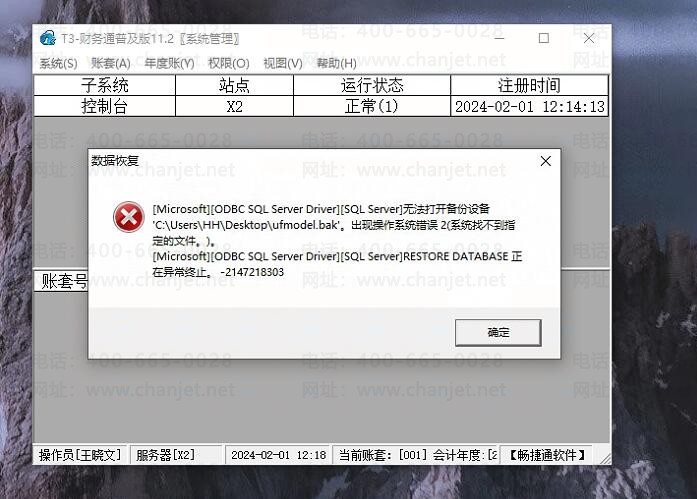The width and height of the screenshot is (697, 499).
Task: Select the 站点 column header
Action: (x=235, y=85)
